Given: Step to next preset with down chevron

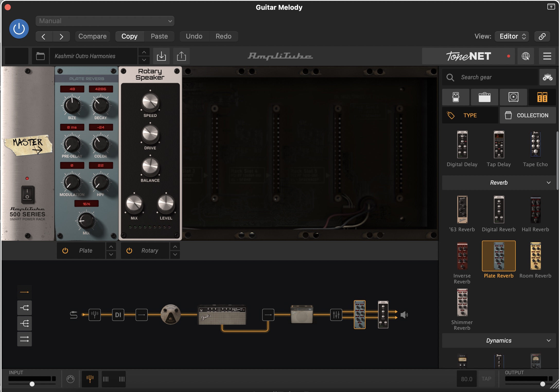Looking at the screenshot, I should coord(144,60).
